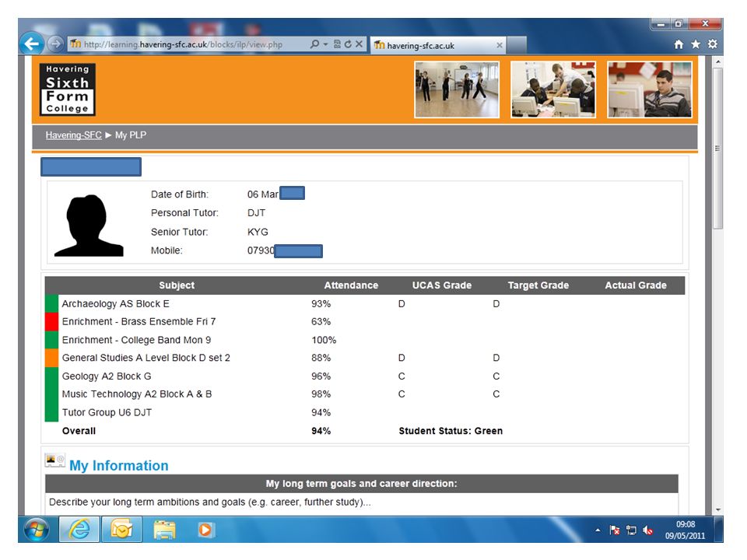Click the Overall 94% attendance value
747x560 pixels.
pyautogui.click(x=321, y=431)
